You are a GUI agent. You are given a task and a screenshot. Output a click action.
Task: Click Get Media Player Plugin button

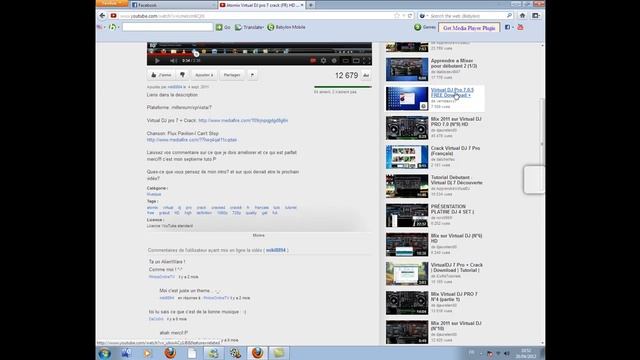(469, 28)
